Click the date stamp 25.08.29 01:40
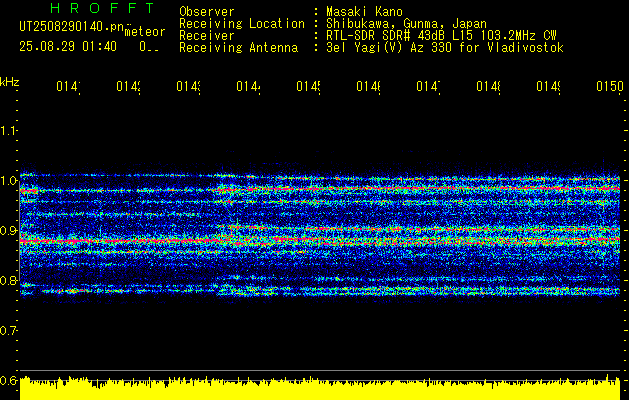The image size is (629, 400). click(x=68, y=47)
